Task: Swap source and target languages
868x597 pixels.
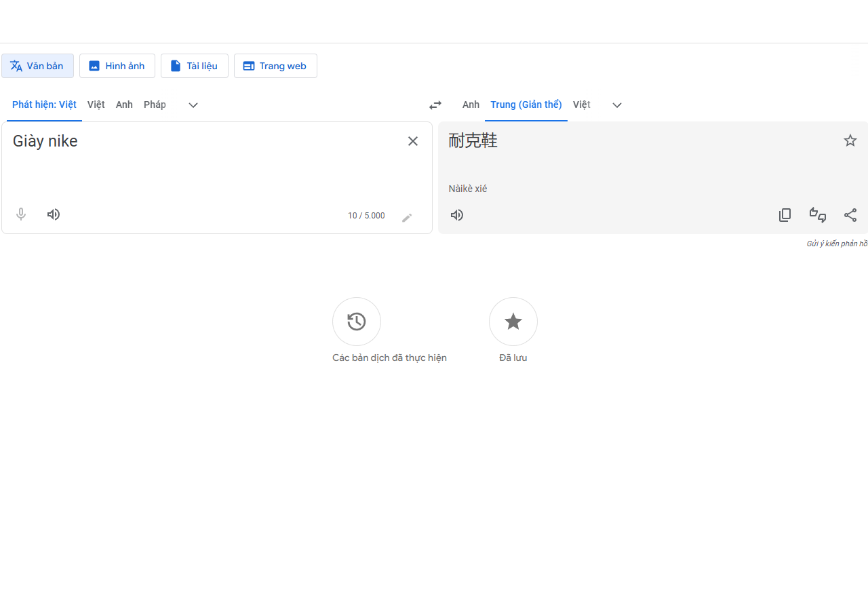Action: coord(435,105)
